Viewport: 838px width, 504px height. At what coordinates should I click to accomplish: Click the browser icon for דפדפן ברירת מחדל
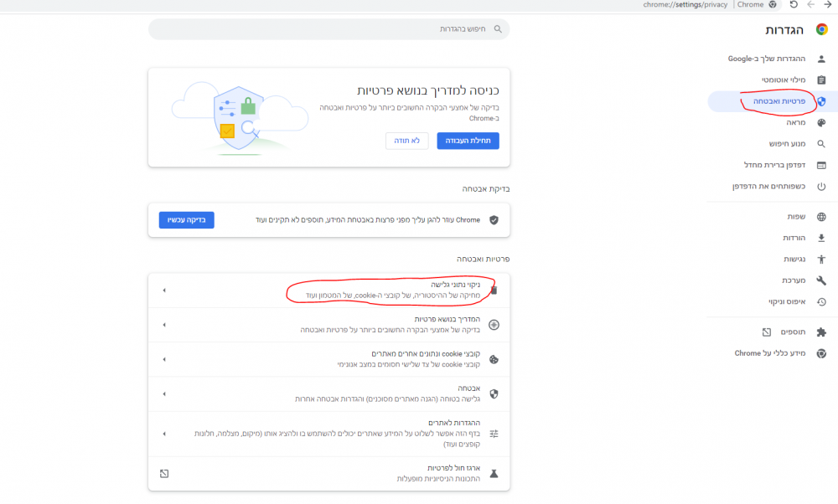(x=821, y=166)
